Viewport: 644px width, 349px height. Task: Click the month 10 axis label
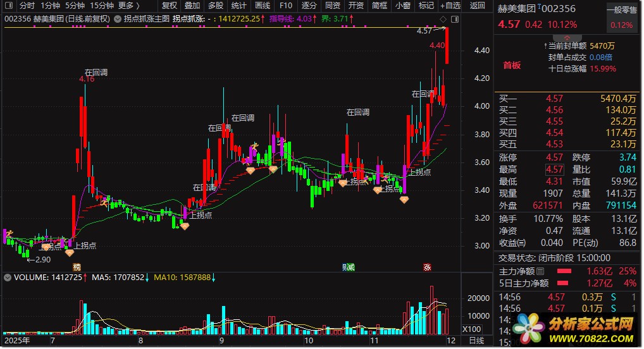coord(309,341)
